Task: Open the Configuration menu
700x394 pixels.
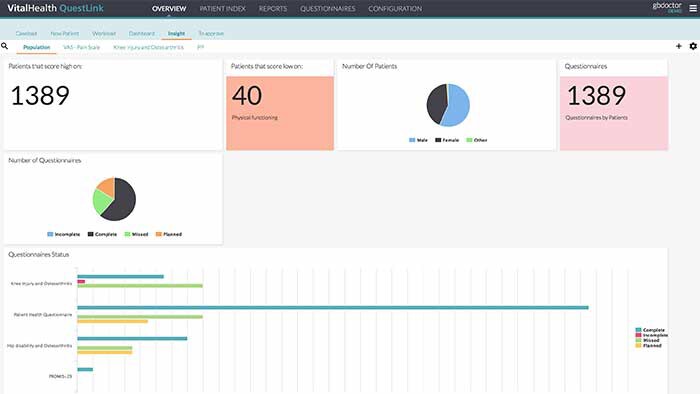Action: (x=395, y=8)
